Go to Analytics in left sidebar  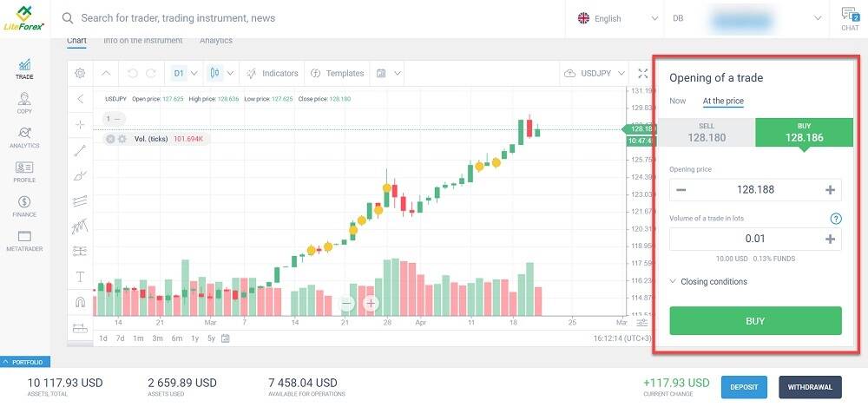[24, 138]
